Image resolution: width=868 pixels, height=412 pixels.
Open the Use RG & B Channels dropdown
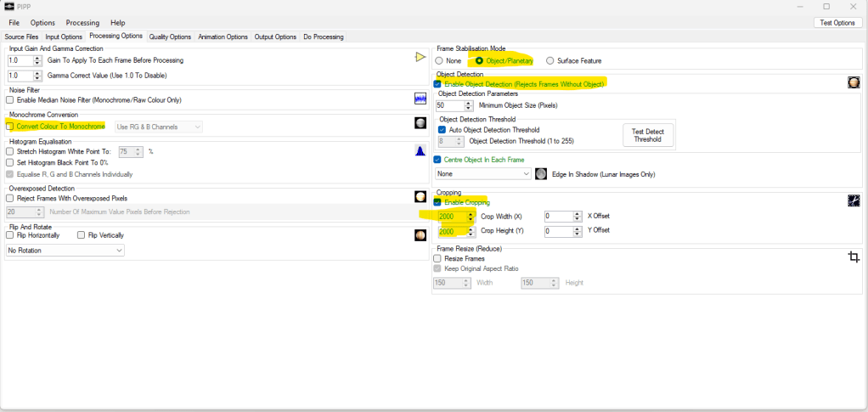[158, 127]
